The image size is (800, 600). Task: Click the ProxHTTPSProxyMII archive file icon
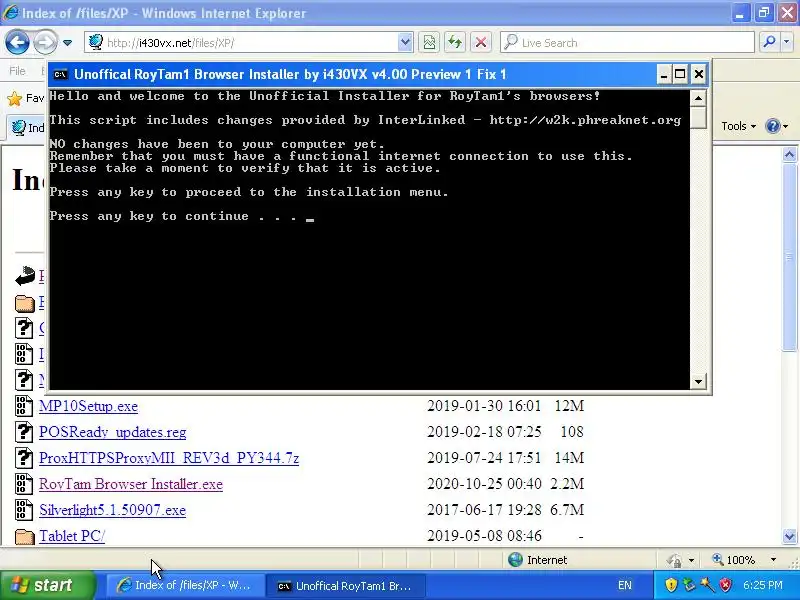point(23,458)
